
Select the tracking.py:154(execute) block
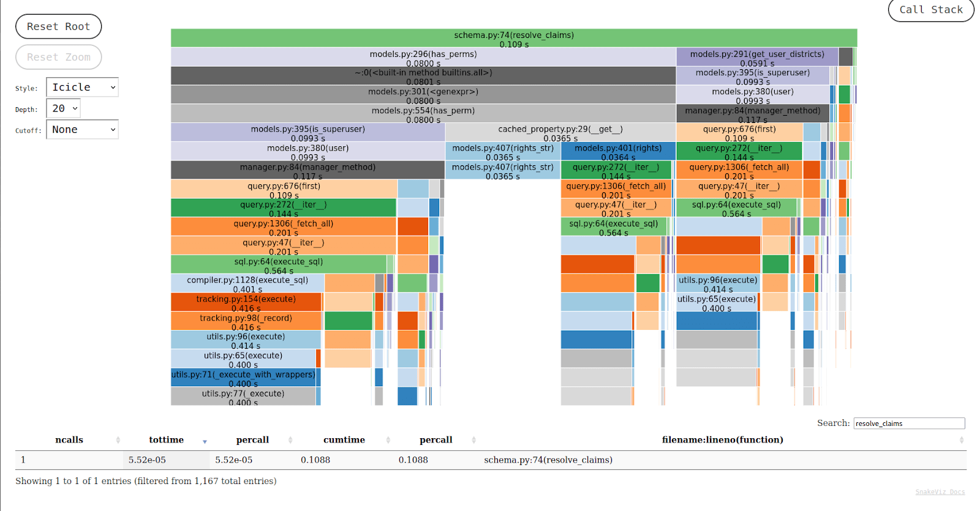pyautogui.click(x=246, y=302)
